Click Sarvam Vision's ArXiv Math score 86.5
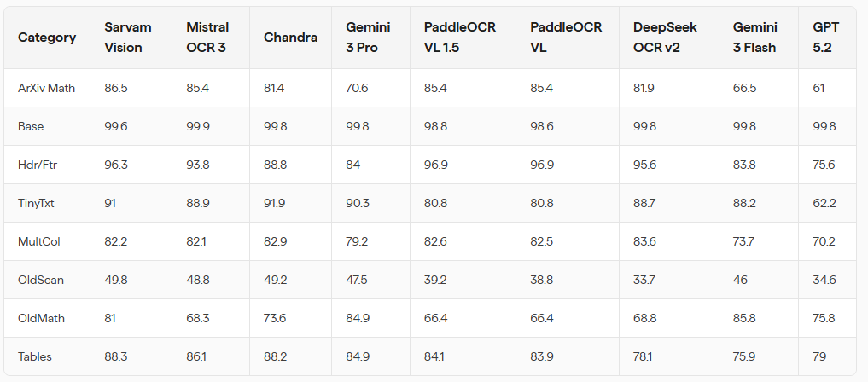 pos(116,88)
